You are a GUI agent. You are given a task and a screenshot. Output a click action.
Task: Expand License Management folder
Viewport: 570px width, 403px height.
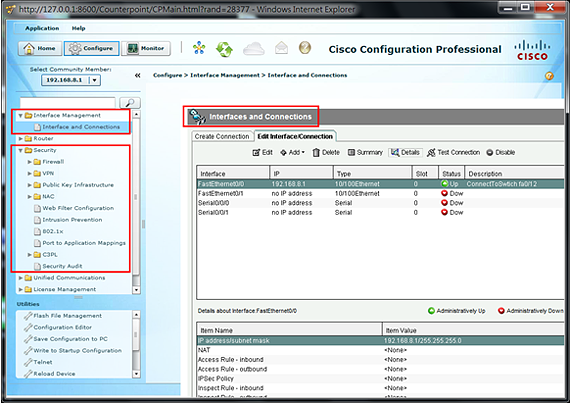tap(20, 289)
